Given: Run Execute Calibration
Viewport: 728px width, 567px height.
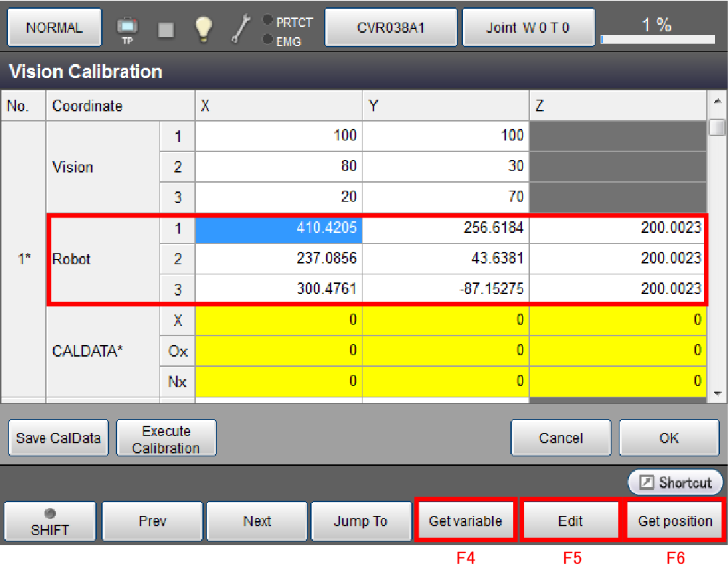Looking at the screenshot, I should click(x=166, y=439).
